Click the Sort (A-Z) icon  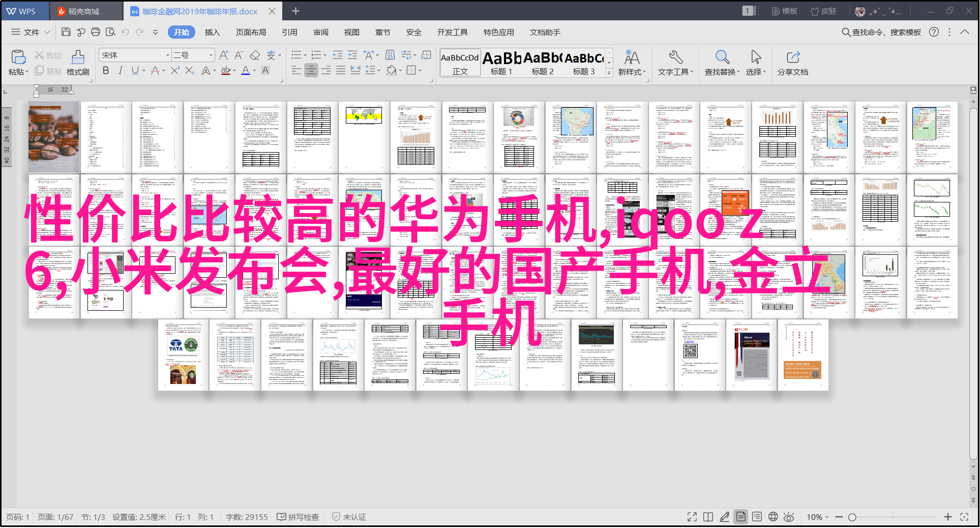pos(390,55)
